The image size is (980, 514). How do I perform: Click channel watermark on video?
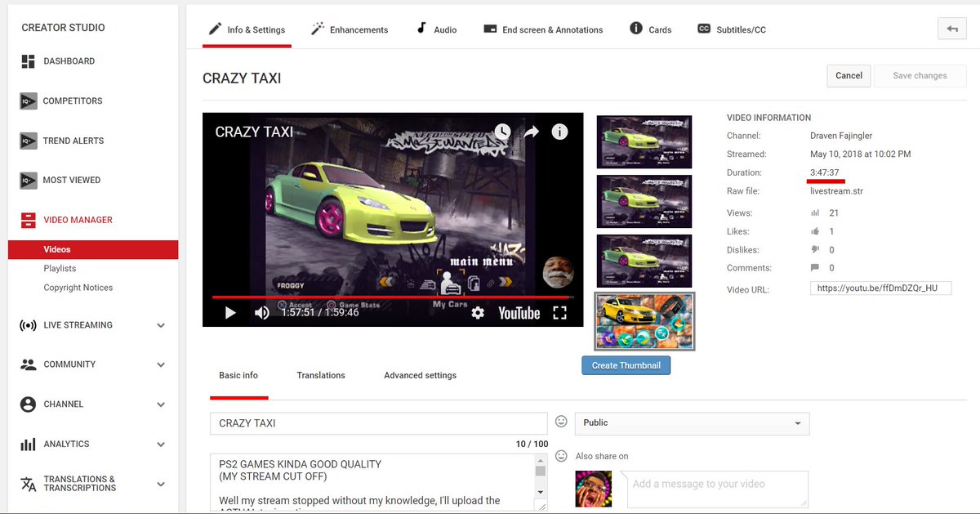click(x=559, y=273)
